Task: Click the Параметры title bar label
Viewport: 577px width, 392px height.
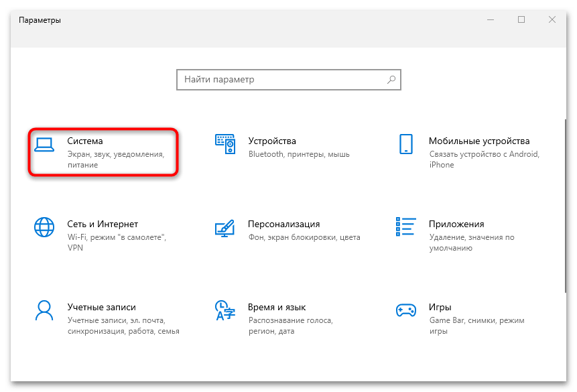Action: click(x=40, y=20)
